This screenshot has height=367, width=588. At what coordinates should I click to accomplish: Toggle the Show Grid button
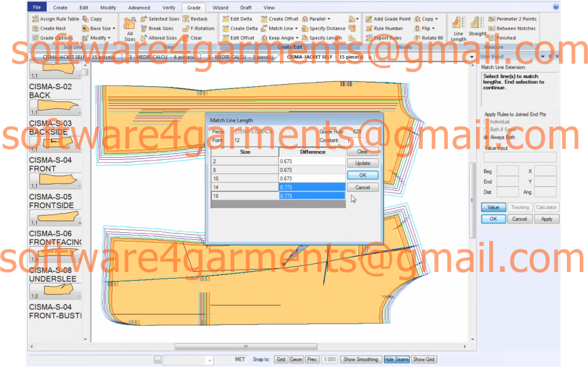tap(424, 359)
